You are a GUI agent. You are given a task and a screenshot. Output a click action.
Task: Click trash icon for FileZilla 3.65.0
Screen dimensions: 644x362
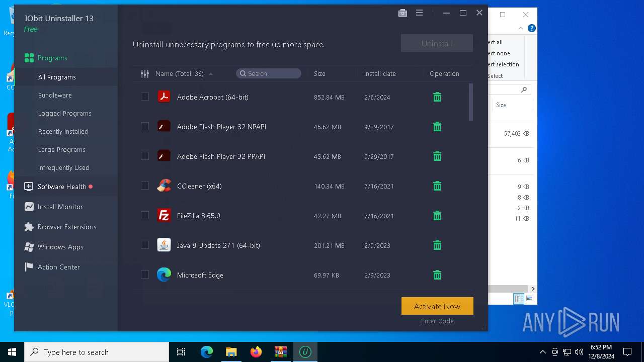pos(437,216)
